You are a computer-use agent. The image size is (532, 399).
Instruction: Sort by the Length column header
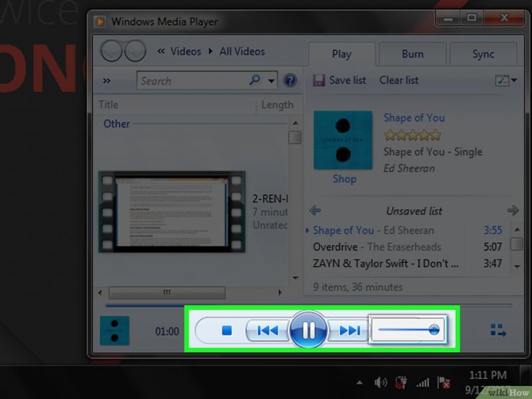pyautogui.click(x=278, y=105)
